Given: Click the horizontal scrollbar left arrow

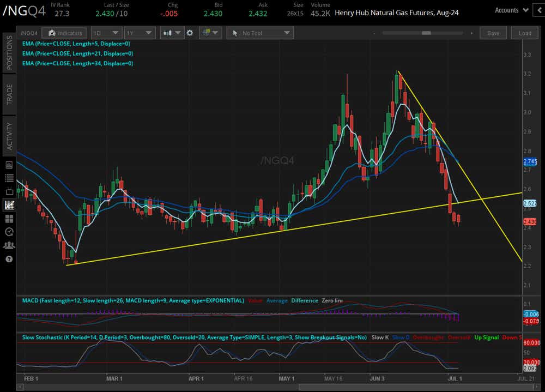Looking at the screenshot, I should point(20,387).
